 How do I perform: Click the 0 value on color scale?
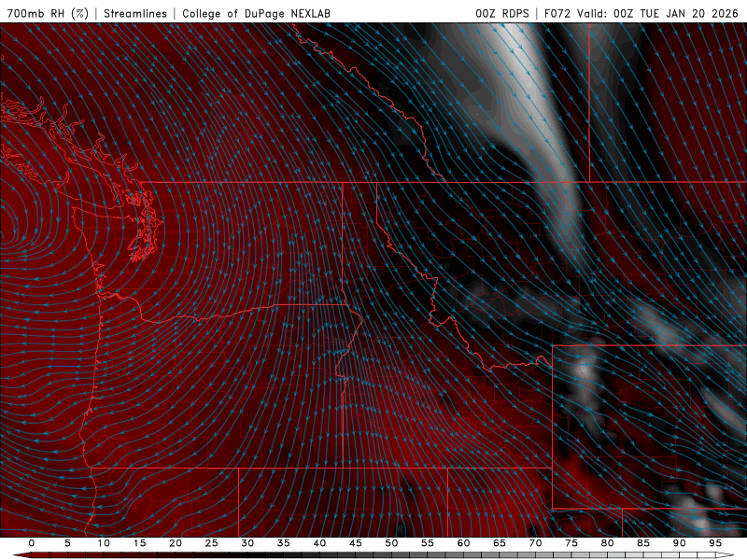click(32, 543)
